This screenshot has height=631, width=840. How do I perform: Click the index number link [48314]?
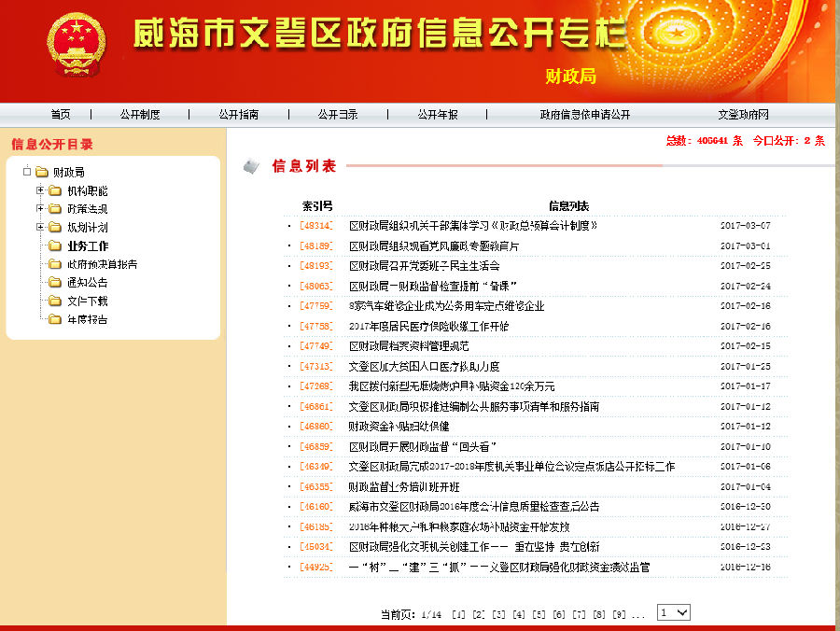(315, 225)
